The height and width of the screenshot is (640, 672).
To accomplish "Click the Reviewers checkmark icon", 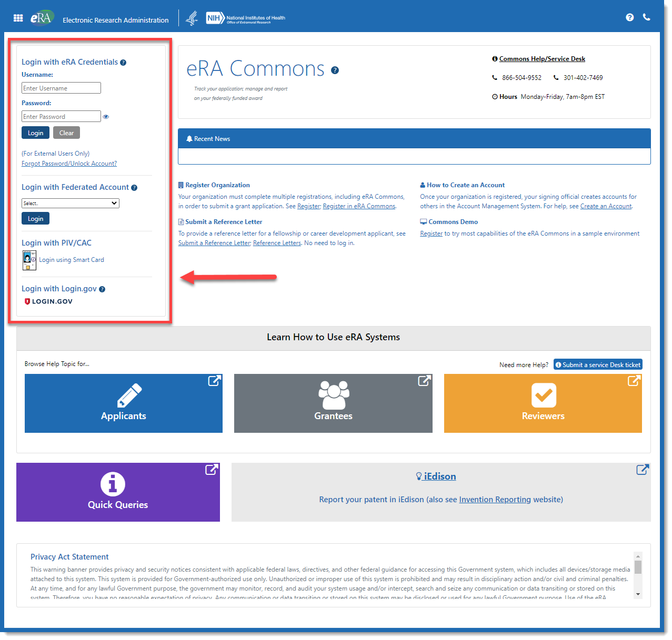I will [x=544, y=395].
